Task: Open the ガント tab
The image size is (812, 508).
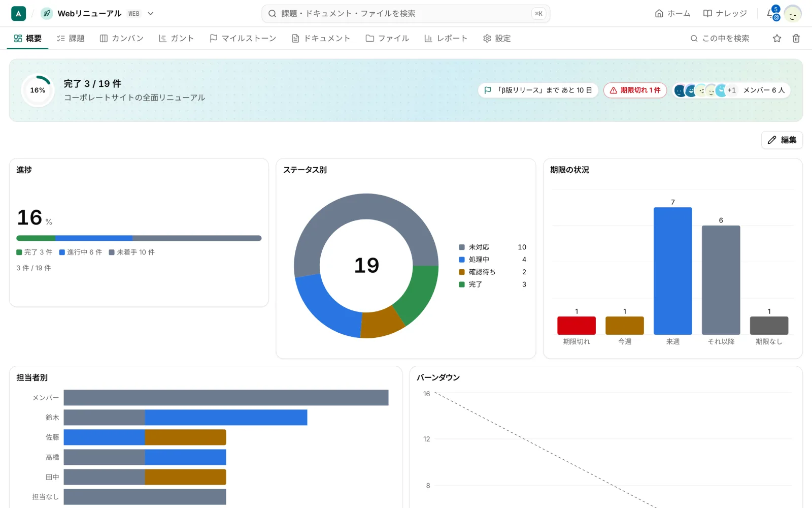Action: click(x=176, y=38)
